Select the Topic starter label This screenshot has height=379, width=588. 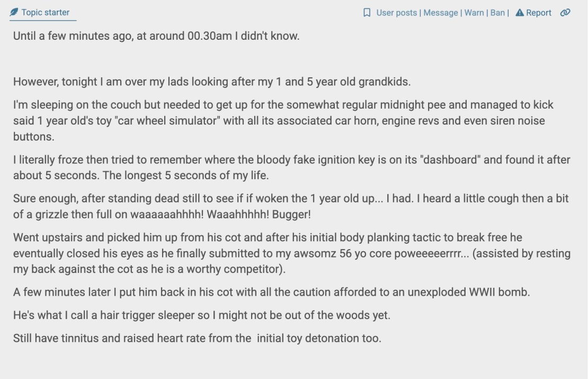coord(45,12)
